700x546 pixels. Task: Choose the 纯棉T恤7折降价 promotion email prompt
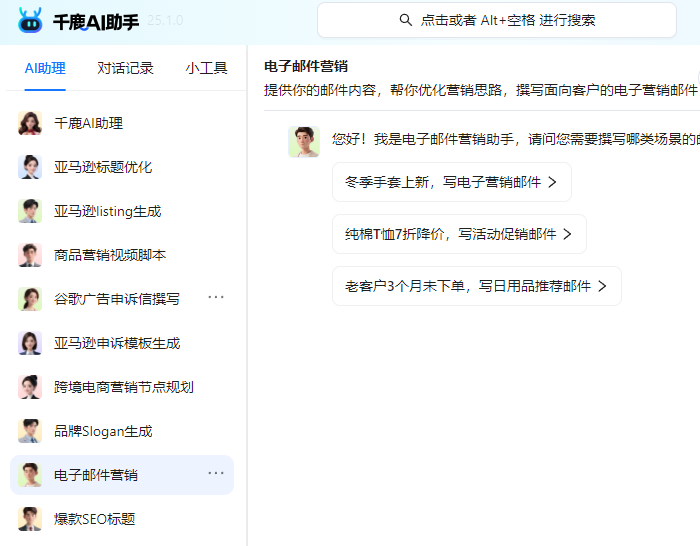tap(458, 234)
